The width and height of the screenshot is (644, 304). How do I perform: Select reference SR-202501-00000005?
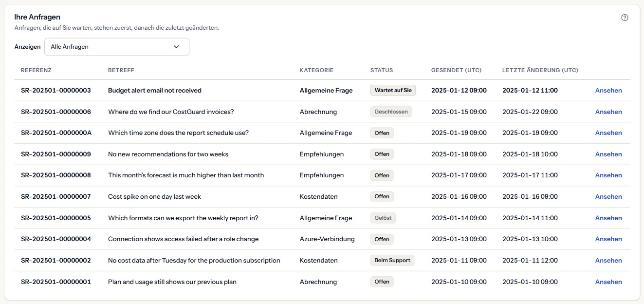(x=56, y=218)
